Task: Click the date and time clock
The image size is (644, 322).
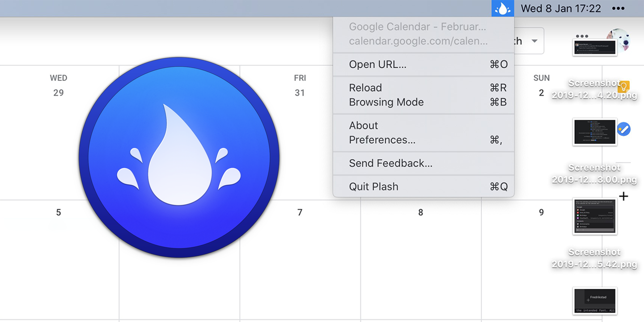Action: point(560,8)
